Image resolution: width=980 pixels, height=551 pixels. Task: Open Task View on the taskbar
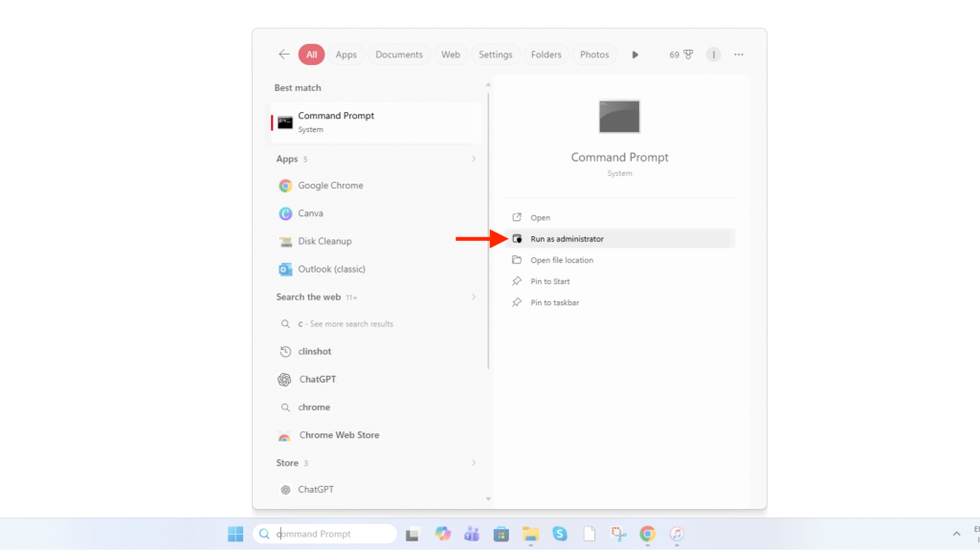tap(412, 535)
